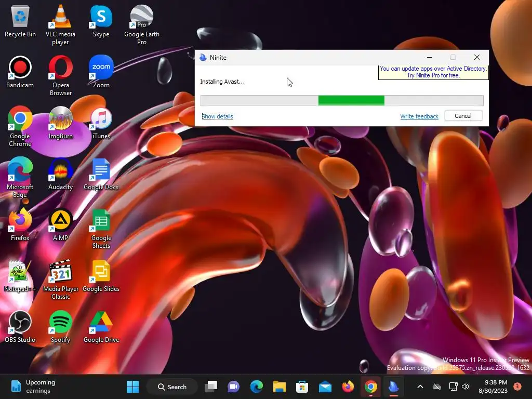The width and height of the screenshot is (532, 399).
Task: Select the OBS Studio desktop icon
Action: point(20,326)
